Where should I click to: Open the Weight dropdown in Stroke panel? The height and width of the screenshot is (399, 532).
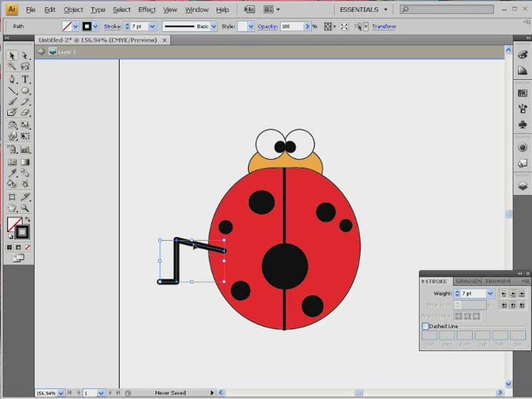pos(491,293)
